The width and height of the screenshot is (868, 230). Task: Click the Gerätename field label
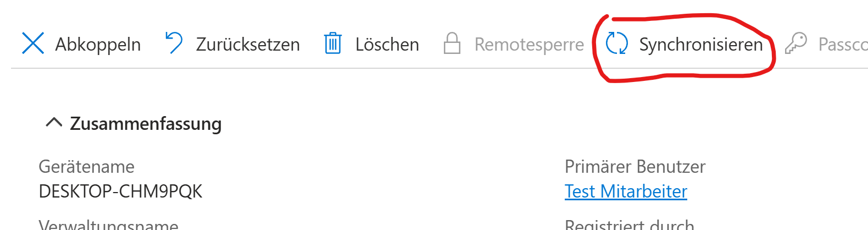(x=86, y=166)
